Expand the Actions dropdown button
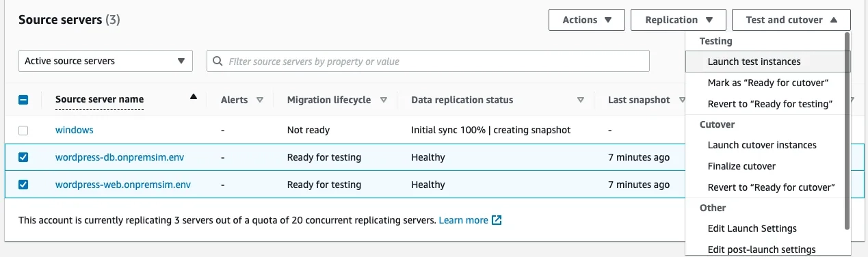 pos(587,20)
